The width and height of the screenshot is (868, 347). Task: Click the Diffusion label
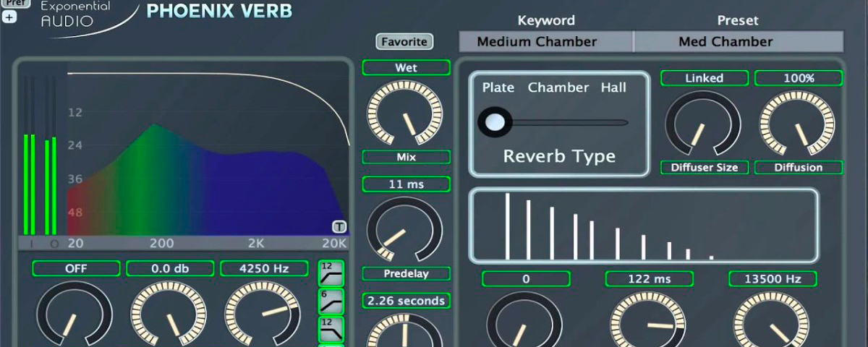click(x=799, y=167)
